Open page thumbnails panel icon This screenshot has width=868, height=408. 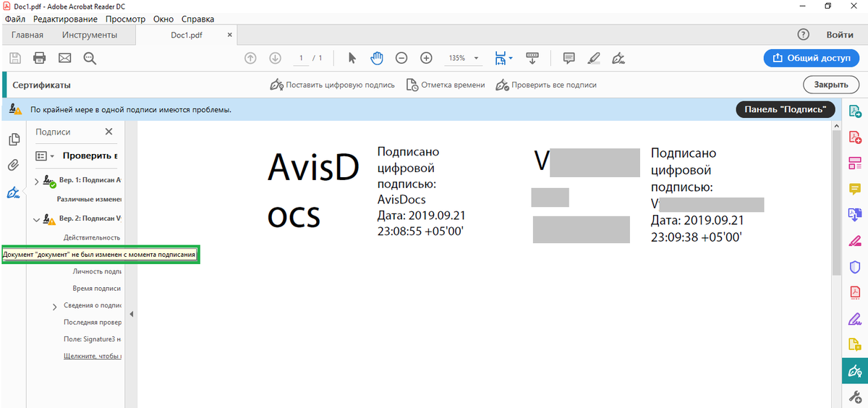(13, 139)
